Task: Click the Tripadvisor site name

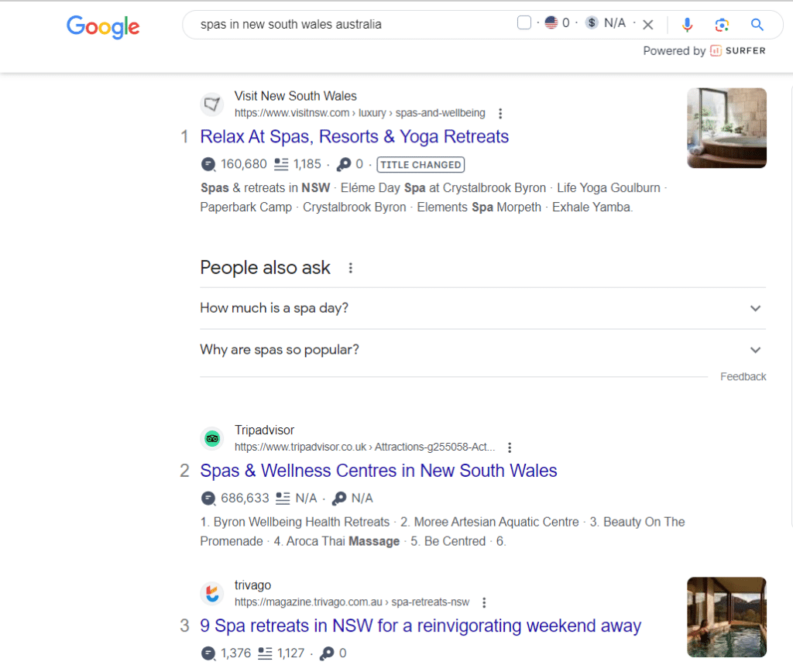Action: pyautogui.click(x=264, y=430)
